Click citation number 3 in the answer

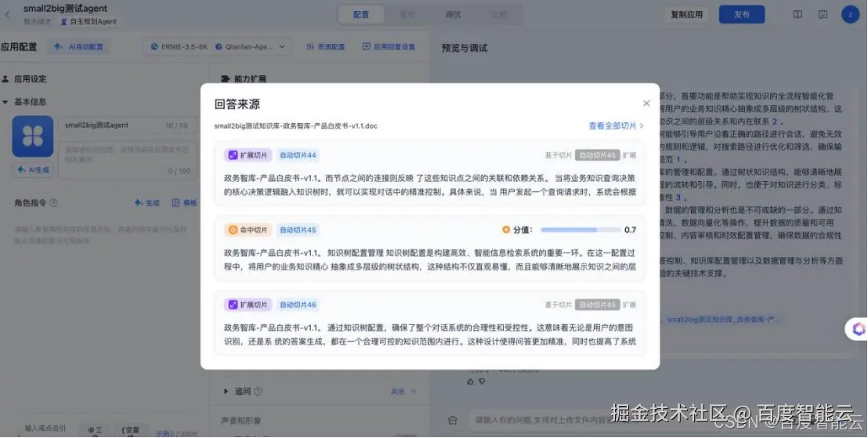678,197
